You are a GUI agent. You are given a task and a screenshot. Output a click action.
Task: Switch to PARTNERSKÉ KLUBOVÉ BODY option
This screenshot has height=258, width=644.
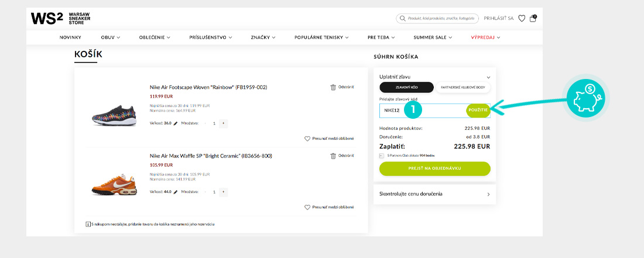pos(463,87)
